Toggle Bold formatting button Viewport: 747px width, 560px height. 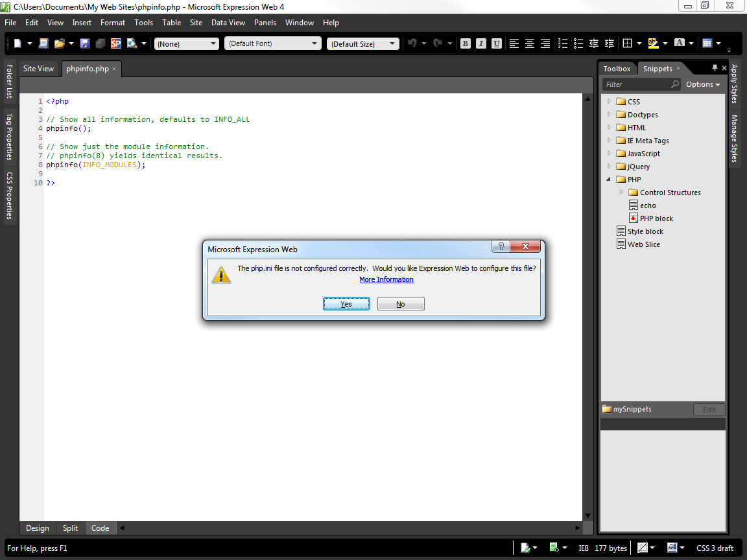point(466,43)
